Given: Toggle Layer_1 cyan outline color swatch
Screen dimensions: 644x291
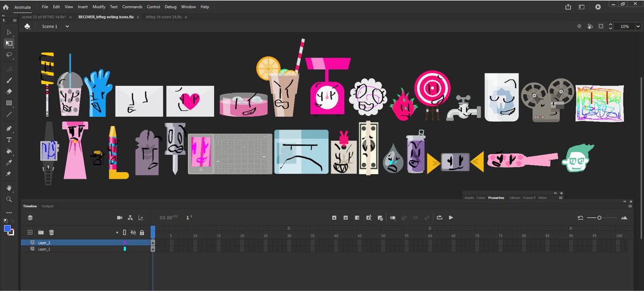Looking at the screenshot, I should (x=125, y=249).
